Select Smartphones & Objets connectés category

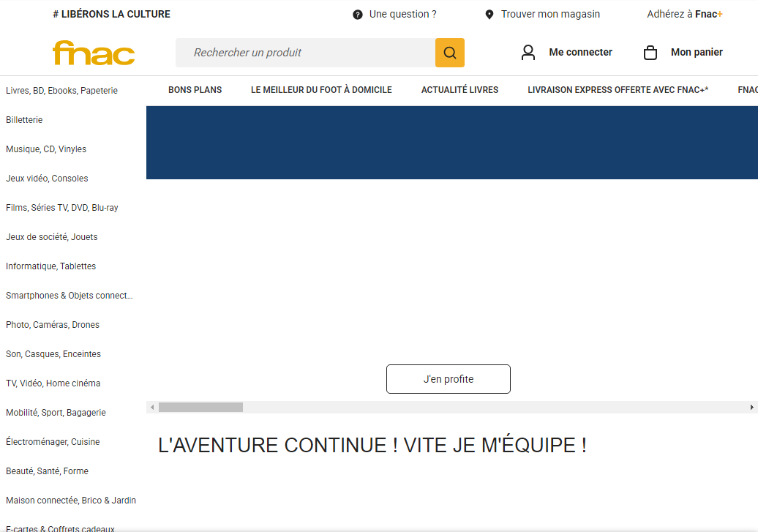tap(69, 296)
